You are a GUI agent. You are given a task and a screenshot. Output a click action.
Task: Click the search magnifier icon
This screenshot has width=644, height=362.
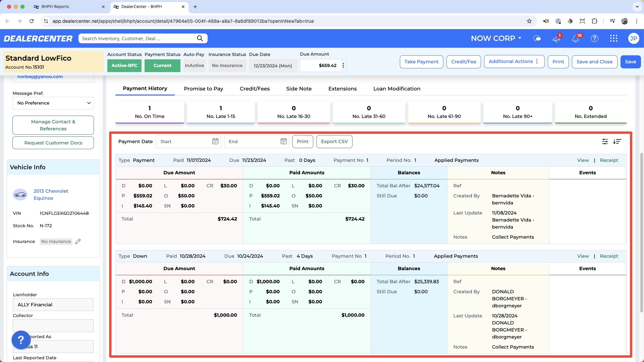coord(200,38)
